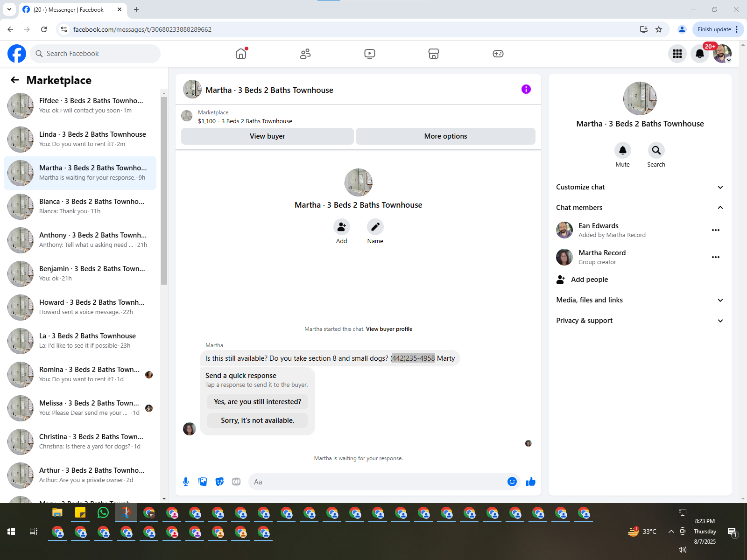Send 'Yes, are you still interested?' quick response

[258, 402]
